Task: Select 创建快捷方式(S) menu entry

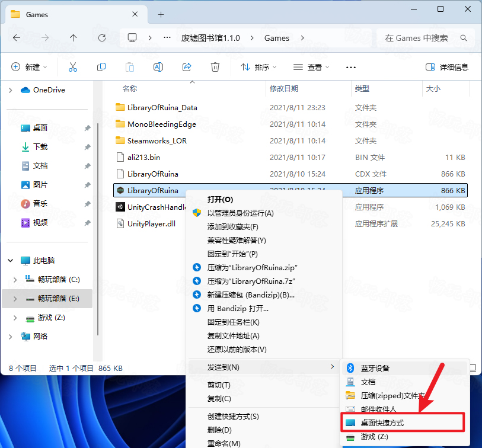Action: point(264,417)
